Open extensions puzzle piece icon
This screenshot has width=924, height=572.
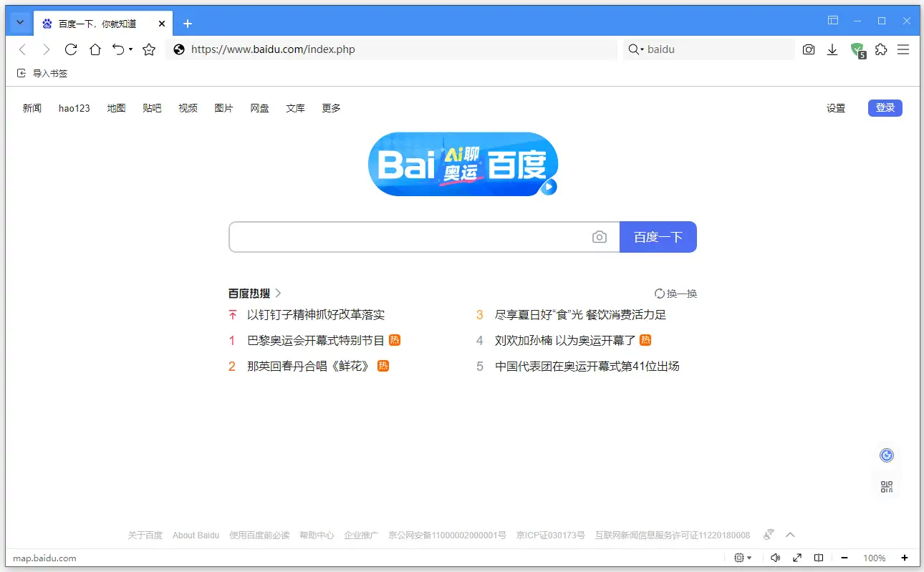tap(881, 49)
